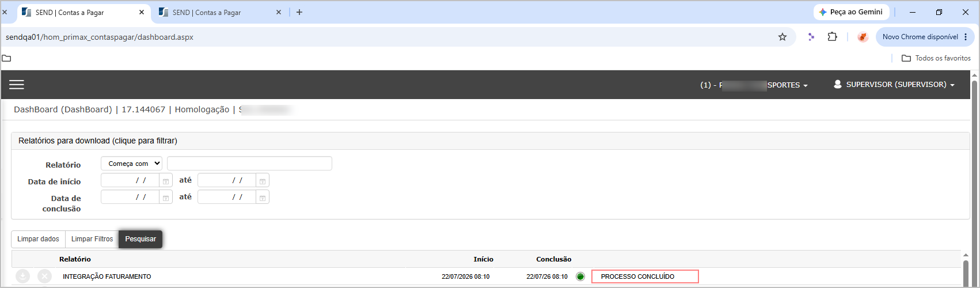The height and width of the screenshot is (288, 980).
Task: Focus the Data de início end date field
Action: click(227, 181)
